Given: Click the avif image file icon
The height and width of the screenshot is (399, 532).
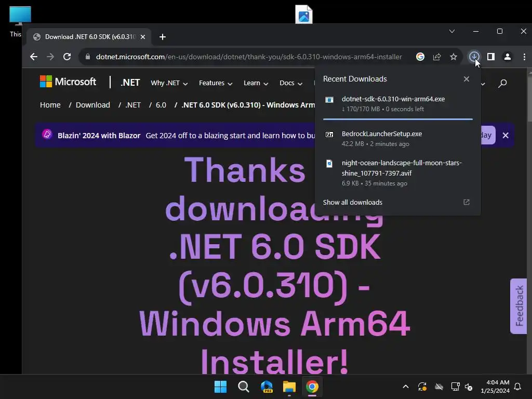Looking at the screenshot, I should click(x=329, y=164).
